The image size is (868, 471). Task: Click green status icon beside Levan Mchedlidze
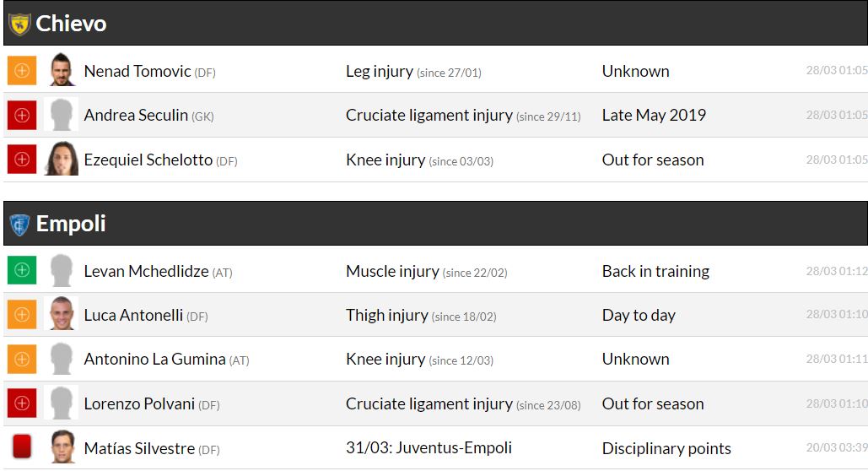(22, 271)
